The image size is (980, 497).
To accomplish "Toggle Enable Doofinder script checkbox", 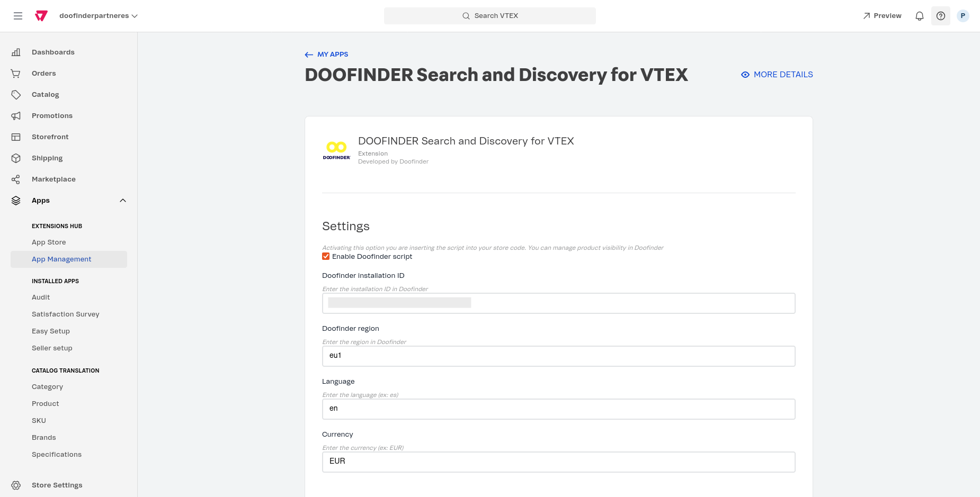I will [x=326, y=257].
